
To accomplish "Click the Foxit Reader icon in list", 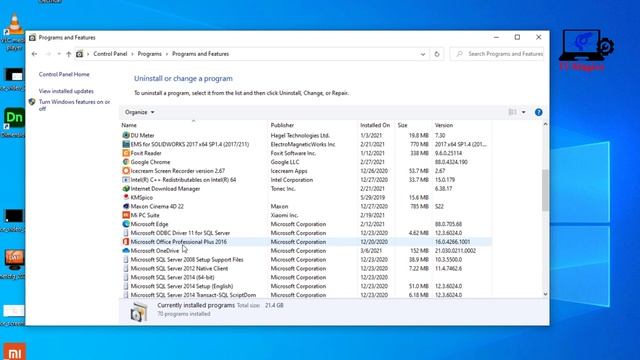I will (126, 153).
